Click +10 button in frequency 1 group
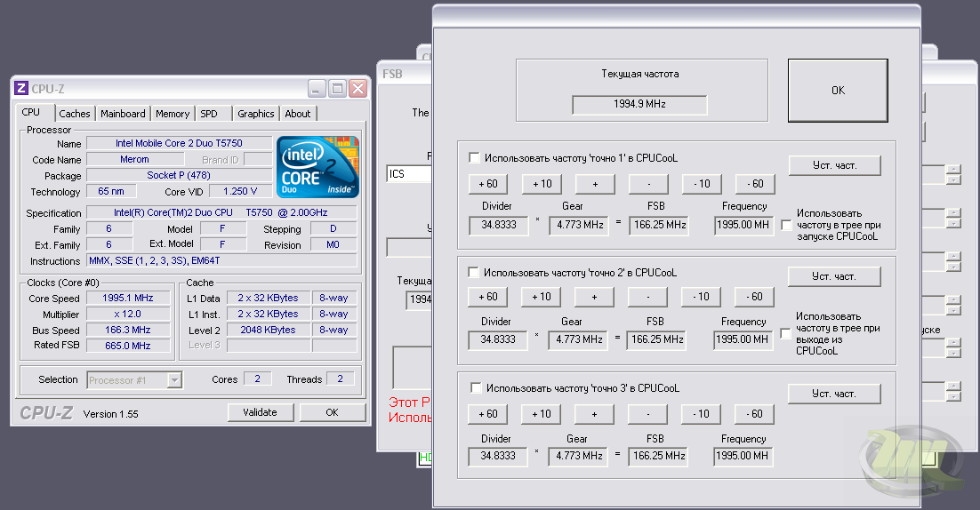 pyautogui.click(x=542, y=184)
